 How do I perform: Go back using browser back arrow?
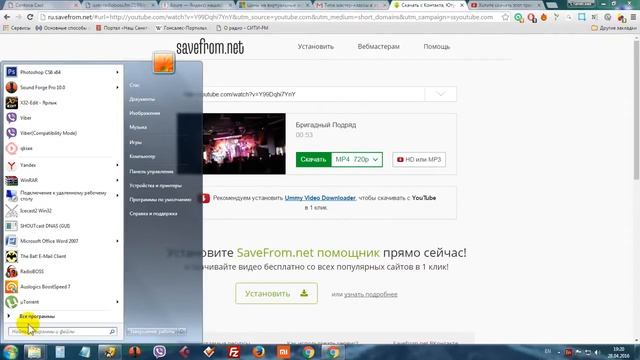click(x=7, y=17)
